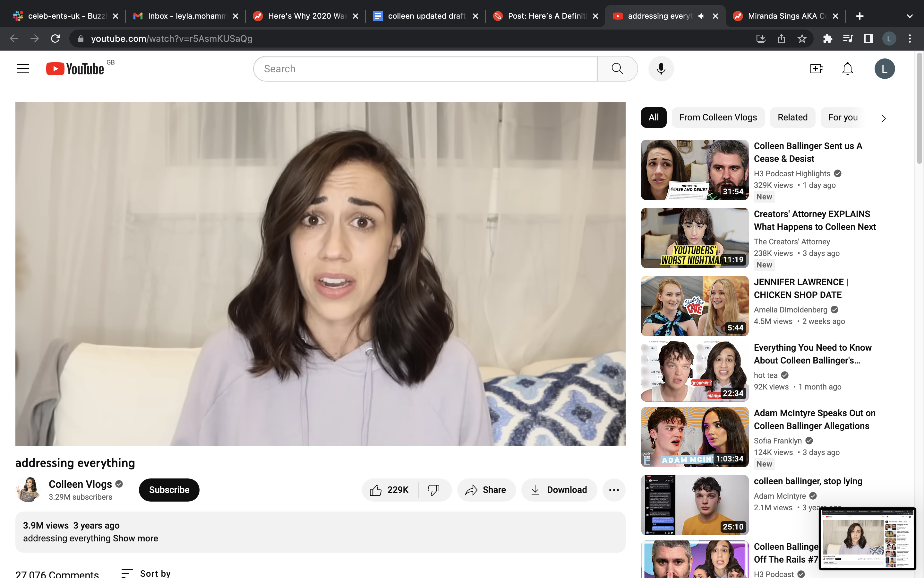Screen dimensions: 924x578
Task: Select the All filter chip
Action: click(x=653, y=117)
